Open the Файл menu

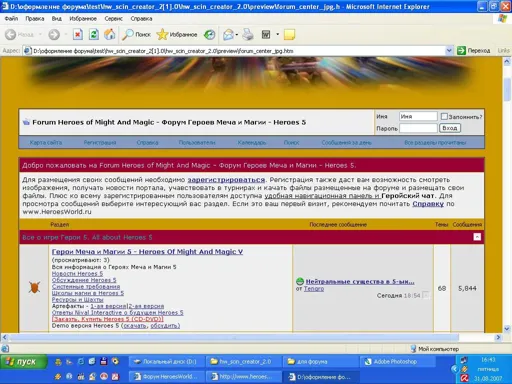pyautogui.click(x=11, y=19)
